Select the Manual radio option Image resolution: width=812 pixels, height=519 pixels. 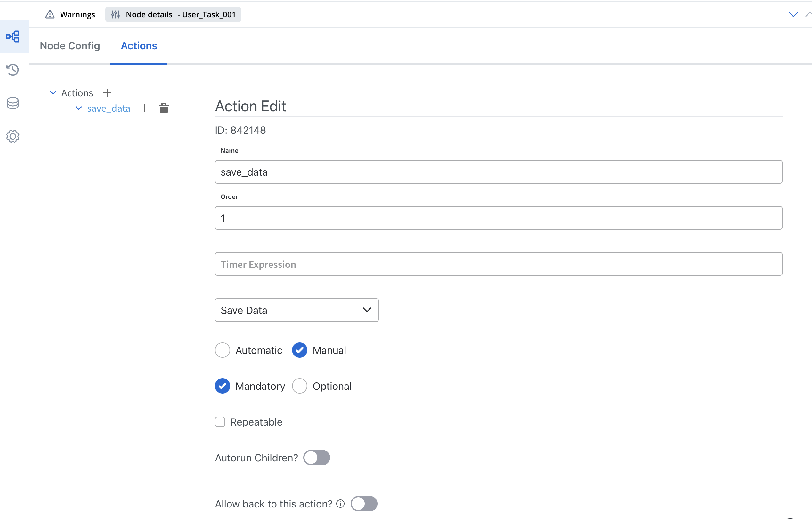299,350
